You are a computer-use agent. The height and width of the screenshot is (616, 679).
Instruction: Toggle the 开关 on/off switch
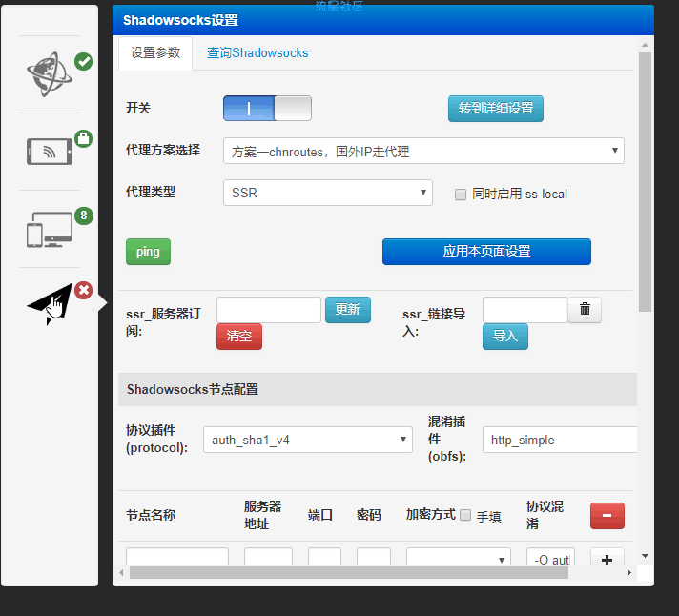(x=267, y=108)
